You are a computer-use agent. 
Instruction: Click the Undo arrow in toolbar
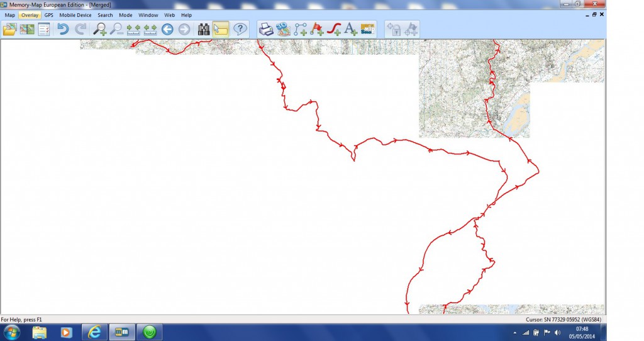point(63,29)
